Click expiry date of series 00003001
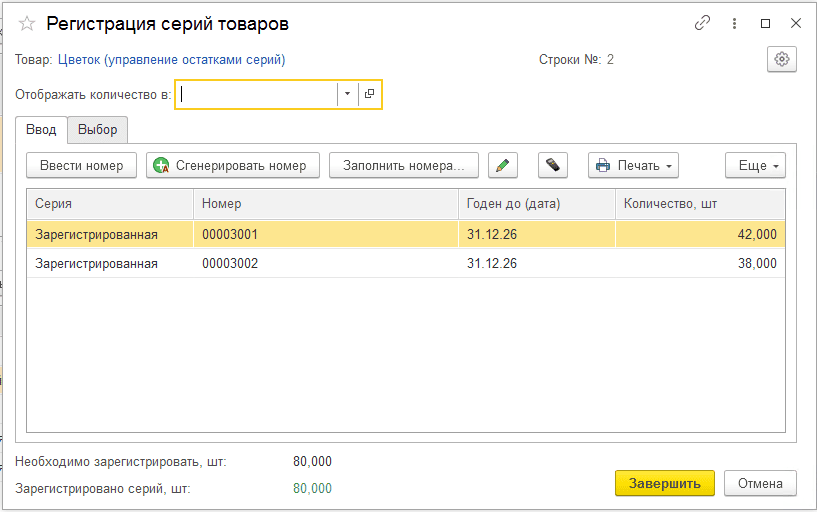This screenshot has height=512, width=817. pos(537,234)
